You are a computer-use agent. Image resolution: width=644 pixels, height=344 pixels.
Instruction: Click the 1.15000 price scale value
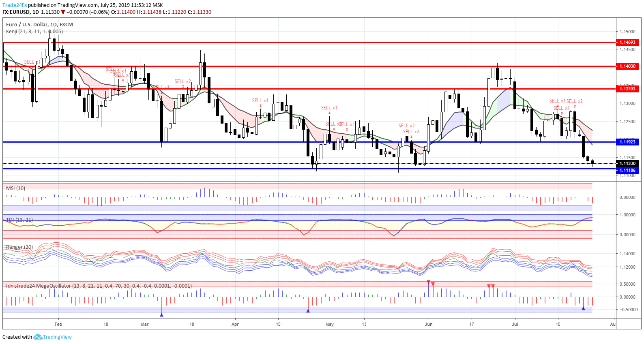click(627, 32)
